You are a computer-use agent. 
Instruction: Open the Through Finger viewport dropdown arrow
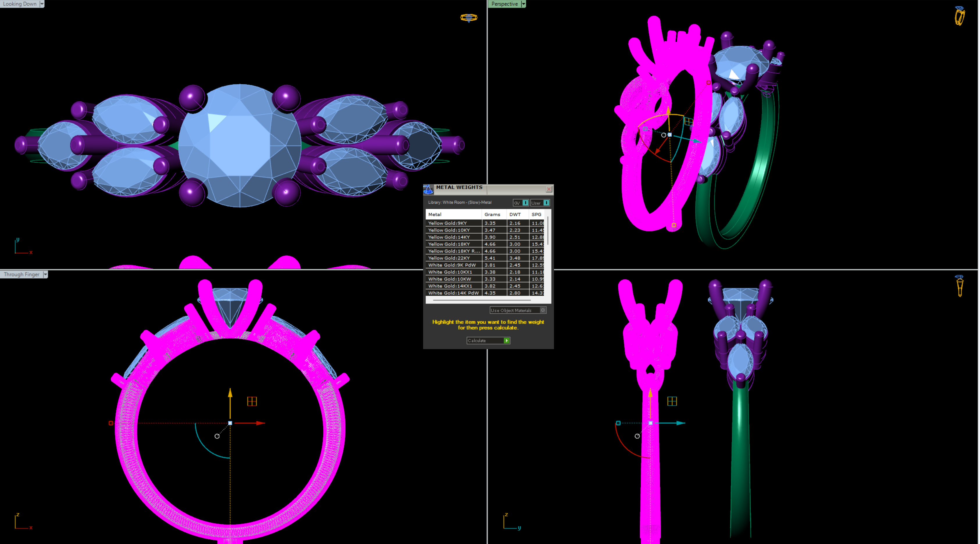click(x=45, y=275)
